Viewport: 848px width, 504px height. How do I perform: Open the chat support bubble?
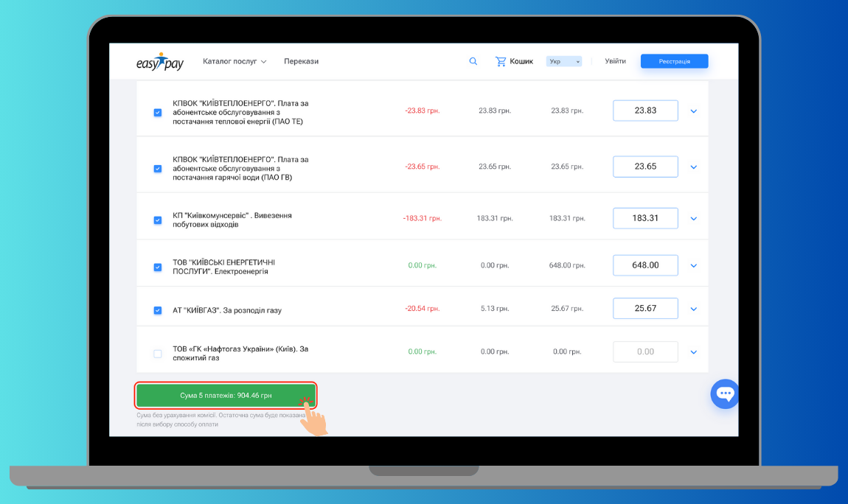pos(724,394)
